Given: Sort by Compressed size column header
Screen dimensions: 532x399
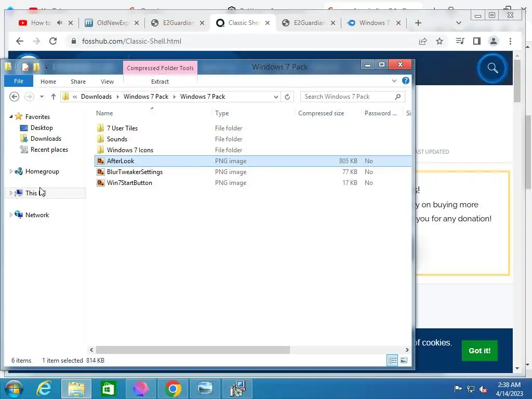Looking at the screenshot, I should tap(321, 113).
